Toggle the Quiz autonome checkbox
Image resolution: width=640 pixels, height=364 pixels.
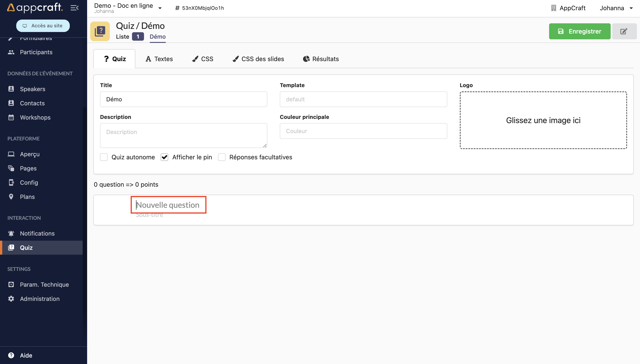coord(104,157)
